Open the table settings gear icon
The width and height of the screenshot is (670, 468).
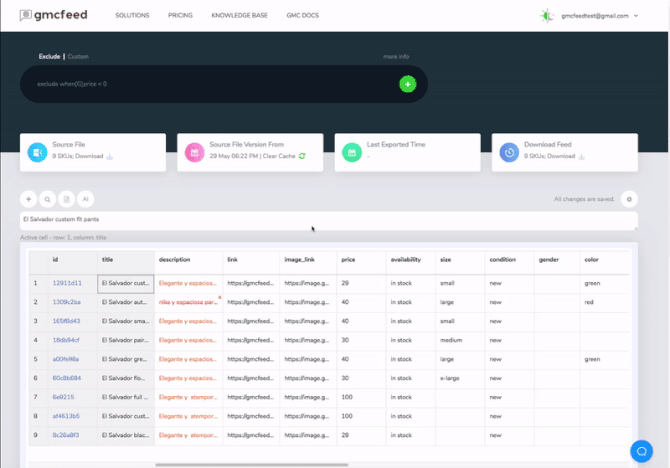click(628, 199)
